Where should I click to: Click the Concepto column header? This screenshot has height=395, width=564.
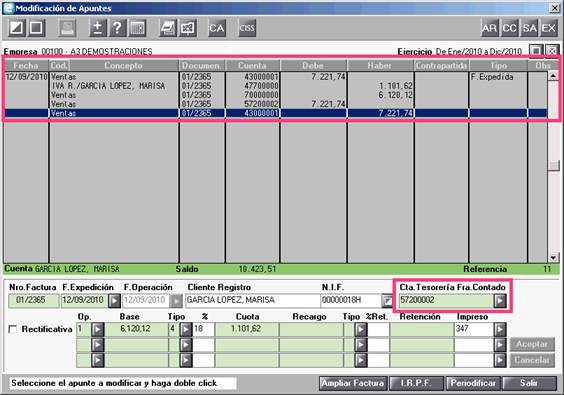pyautogui.click(x=123, y=65)
